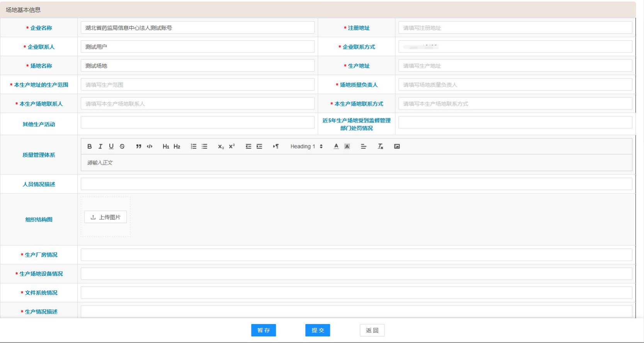Increase indent in editor

click(x=259, y=146)
